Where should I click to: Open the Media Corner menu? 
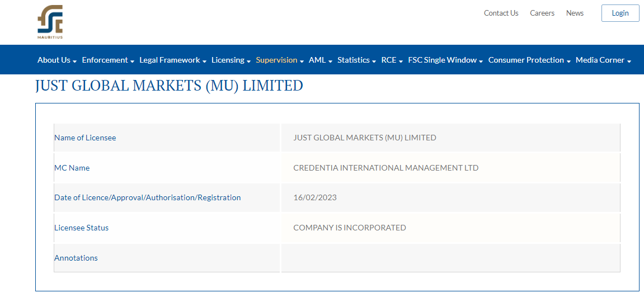point(600,60)
